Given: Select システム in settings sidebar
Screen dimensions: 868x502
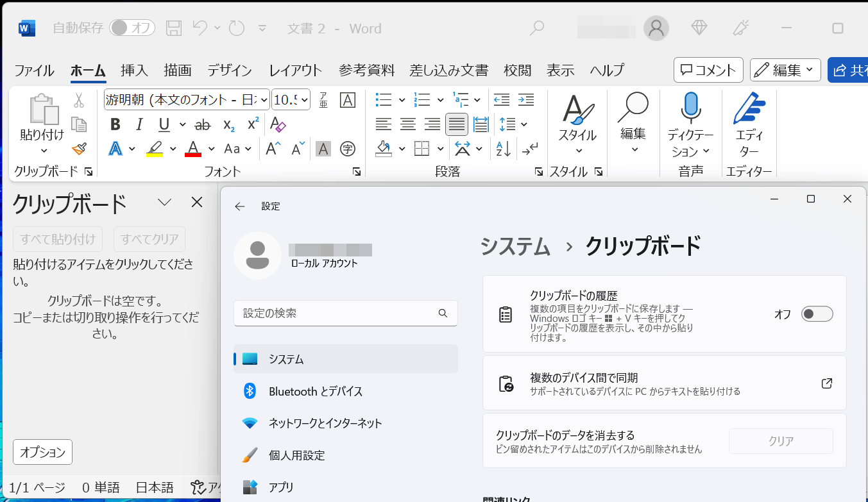Looking at the screenshot, I should point(346,359).
